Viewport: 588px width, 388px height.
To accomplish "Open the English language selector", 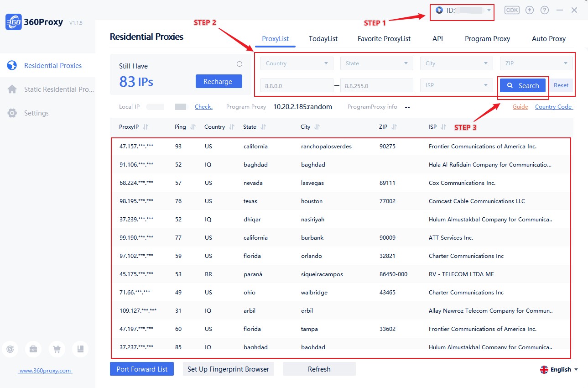I will pyautogui.click(x=559, y=370).
